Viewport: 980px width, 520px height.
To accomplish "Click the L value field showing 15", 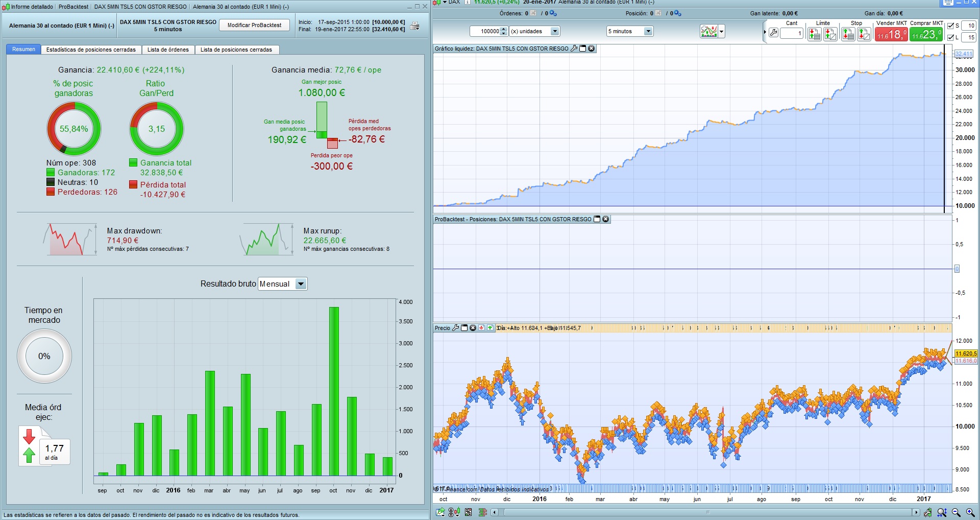I will 968,37.
